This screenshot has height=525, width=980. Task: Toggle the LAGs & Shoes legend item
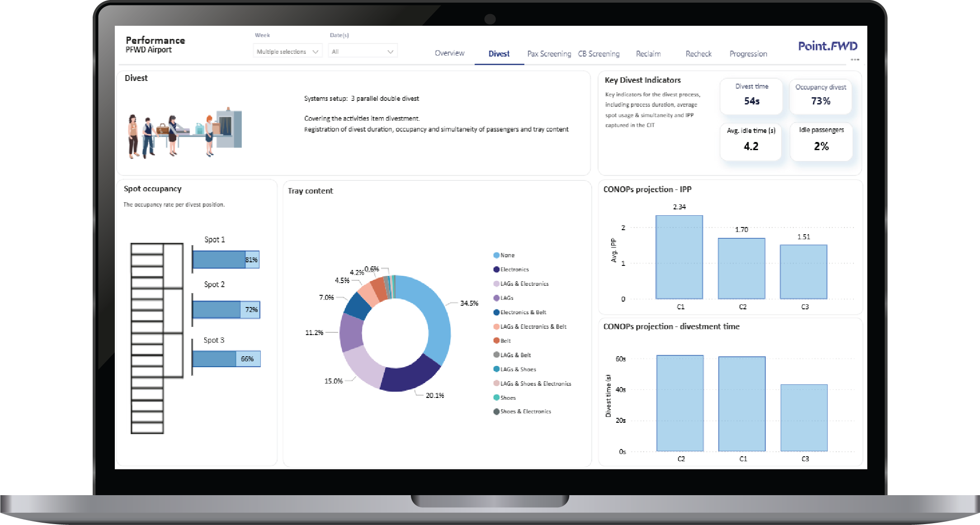point(518,369)
